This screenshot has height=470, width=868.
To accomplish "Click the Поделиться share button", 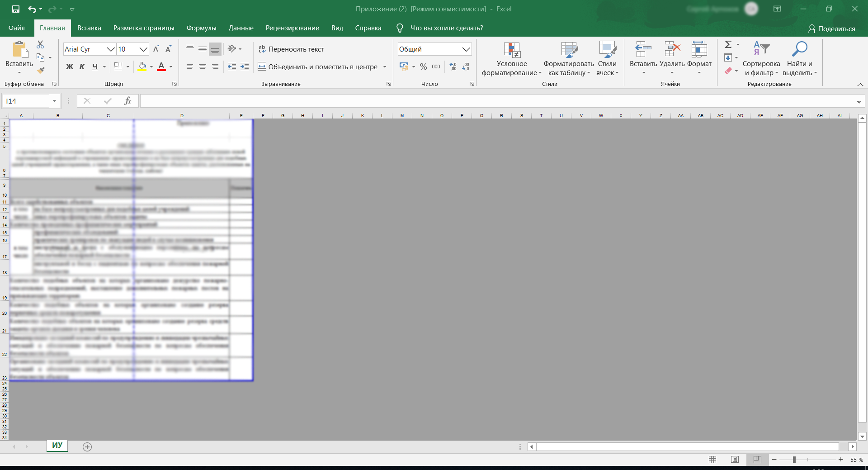I will click(x=832, y=28).
